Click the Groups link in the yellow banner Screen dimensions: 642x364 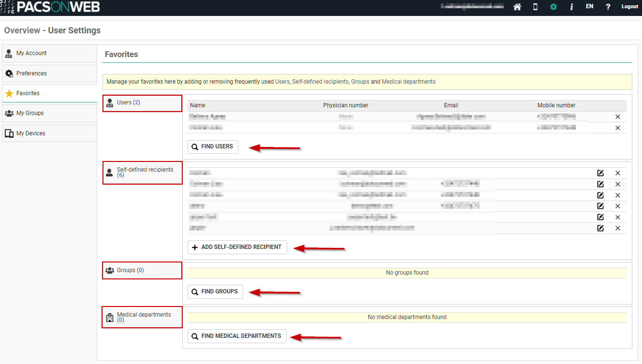(360, 82)
